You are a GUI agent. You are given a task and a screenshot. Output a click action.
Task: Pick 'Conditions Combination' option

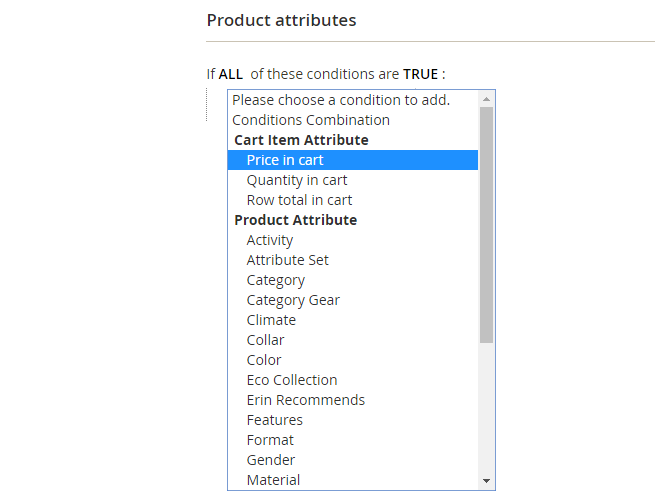pos(311,120)
